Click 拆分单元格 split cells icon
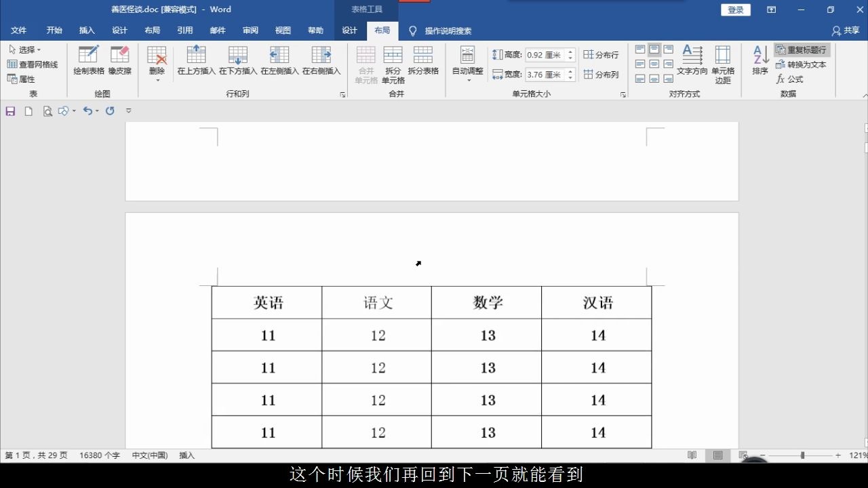The height and width of the screenshot is (488, 868). tap(393, 64)
